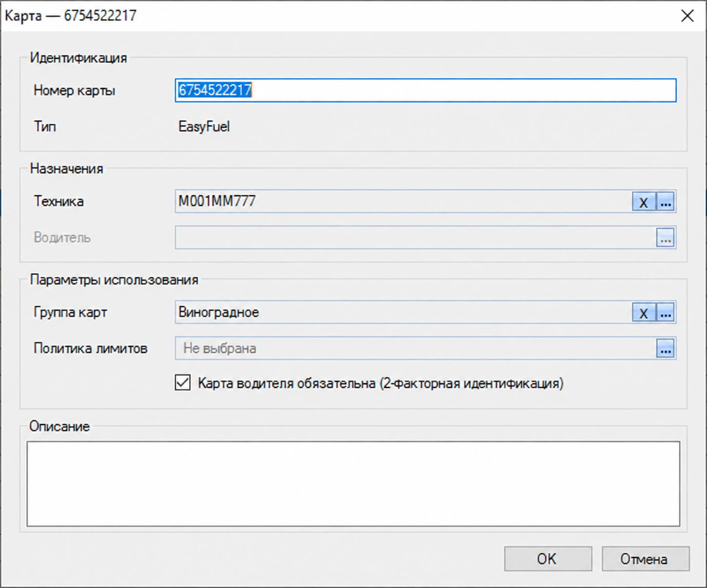Click the Параметры использования group heading
This screenshot has height=588, width=707.
pos(114,280)
